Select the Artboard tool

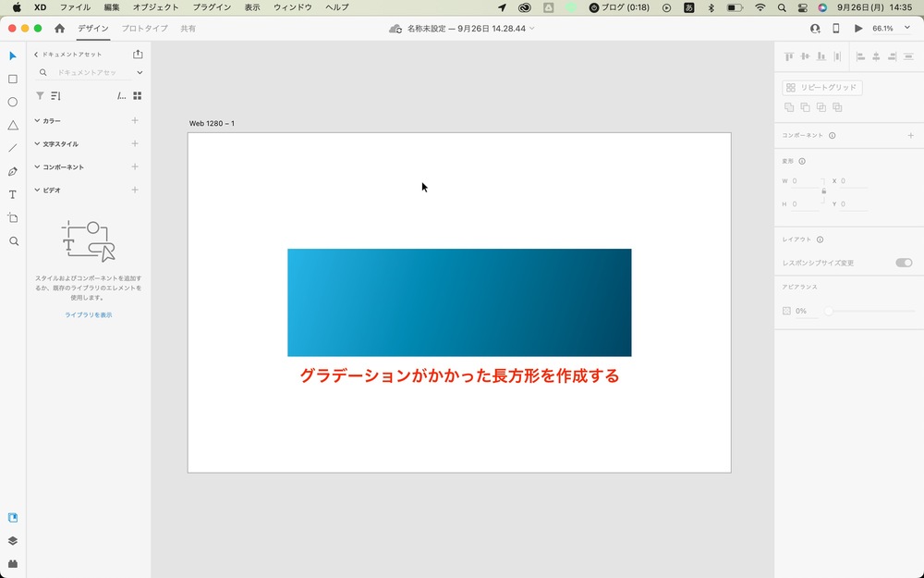click(13, 217)
